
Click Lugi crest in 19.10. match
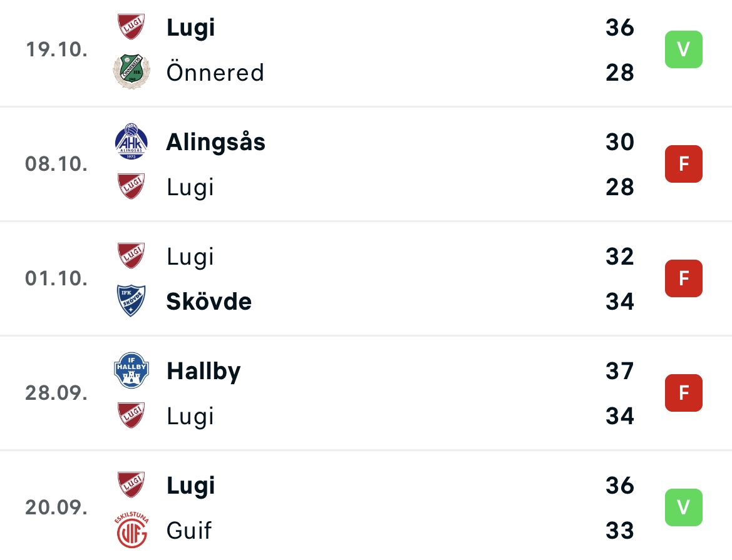(x=131, y=27)
